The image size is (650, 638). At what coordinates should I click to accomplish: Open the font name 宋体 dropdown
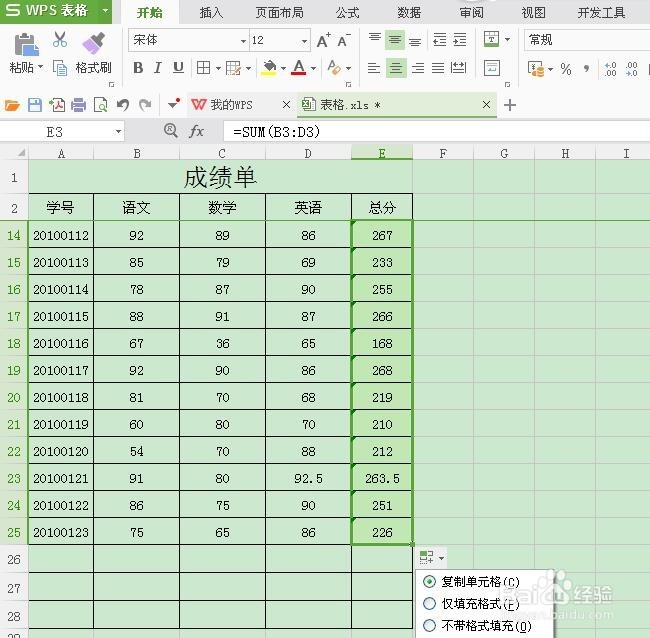[x=243, y=41]
